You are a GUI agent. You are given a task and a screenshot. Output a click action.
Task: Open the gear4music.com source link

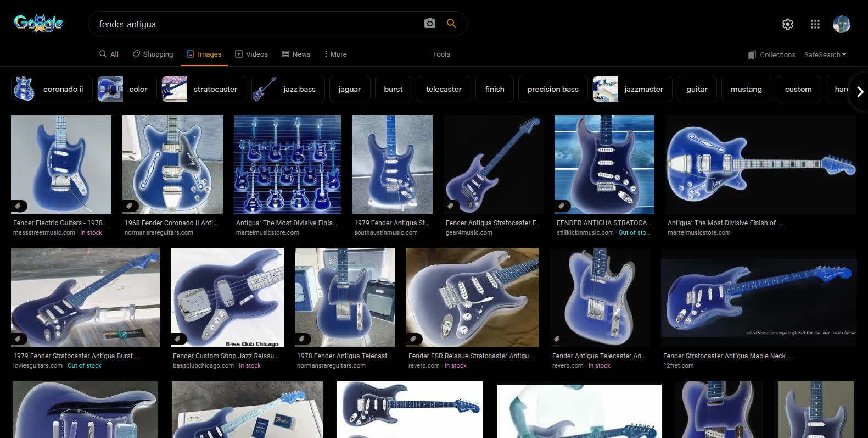tap(469, 232)
